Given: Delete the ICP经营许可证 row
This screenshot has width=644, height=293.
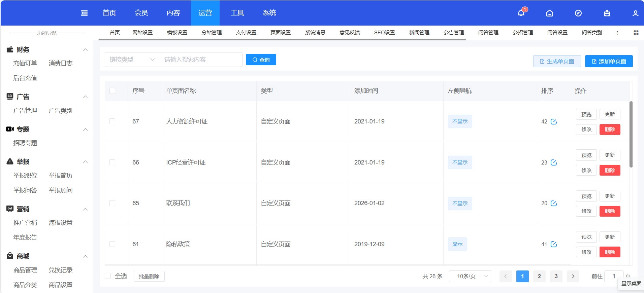Looking at the screenshot, I should click(610, 170).
